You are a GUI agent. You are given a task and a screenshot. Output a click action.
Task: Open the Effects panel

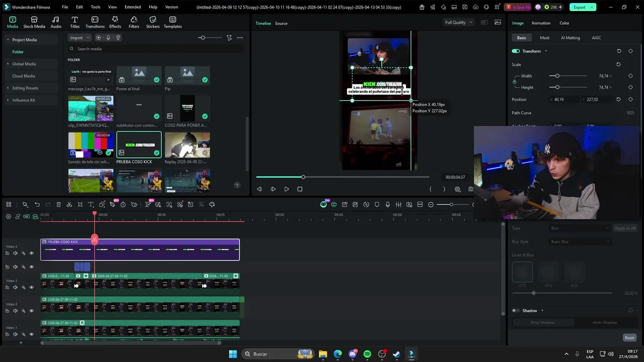click(x=115, y=22)
